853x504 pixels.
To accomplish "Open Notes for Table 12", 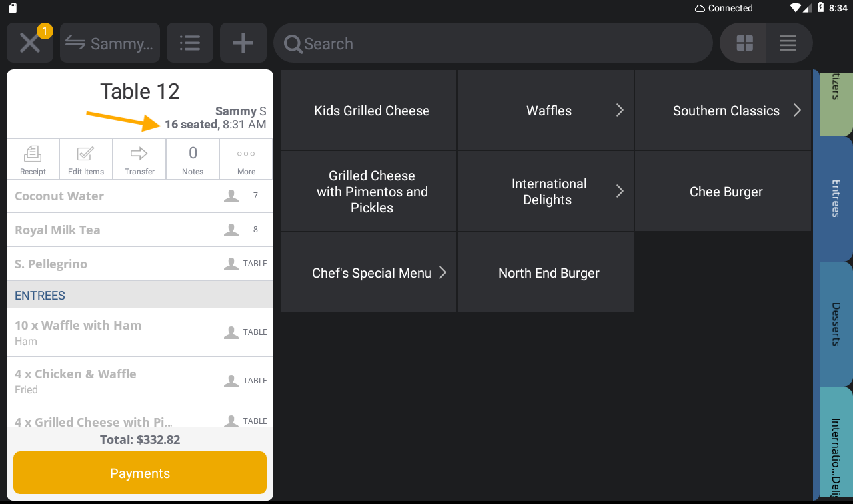I will tap(192, 159).
